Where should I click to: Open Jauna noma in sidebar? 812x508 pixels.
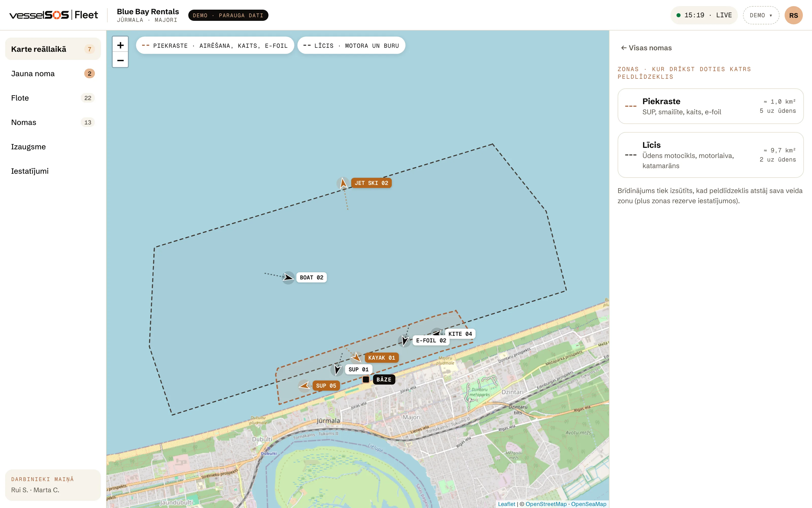(53, 74)
